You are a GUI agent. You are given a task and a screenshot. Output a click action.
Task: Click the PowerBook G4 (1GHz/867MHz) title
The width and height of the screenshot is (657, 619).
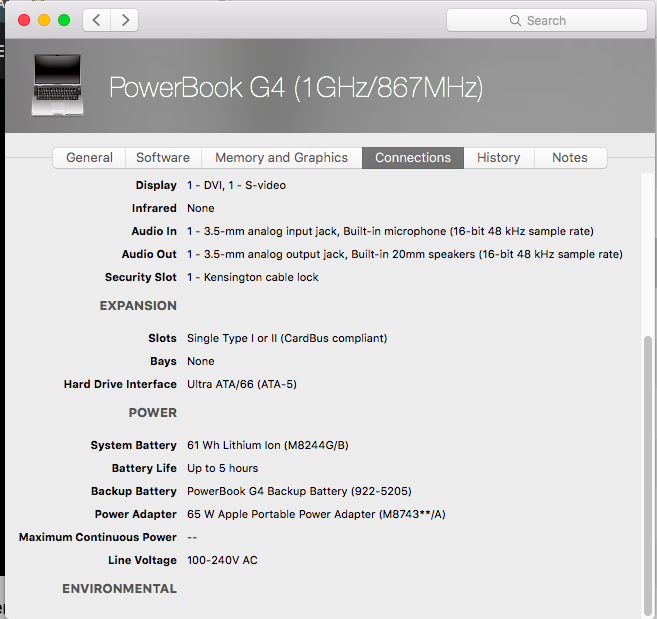coord(296,88)
